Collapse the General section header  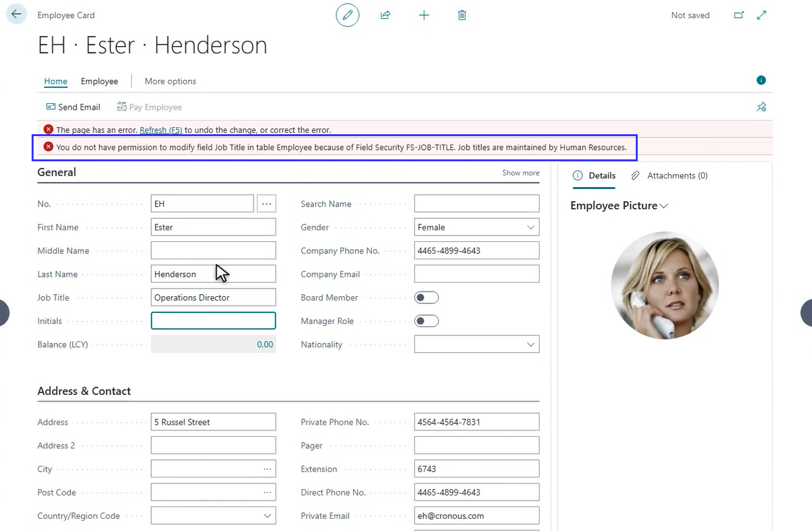[57, 172]
